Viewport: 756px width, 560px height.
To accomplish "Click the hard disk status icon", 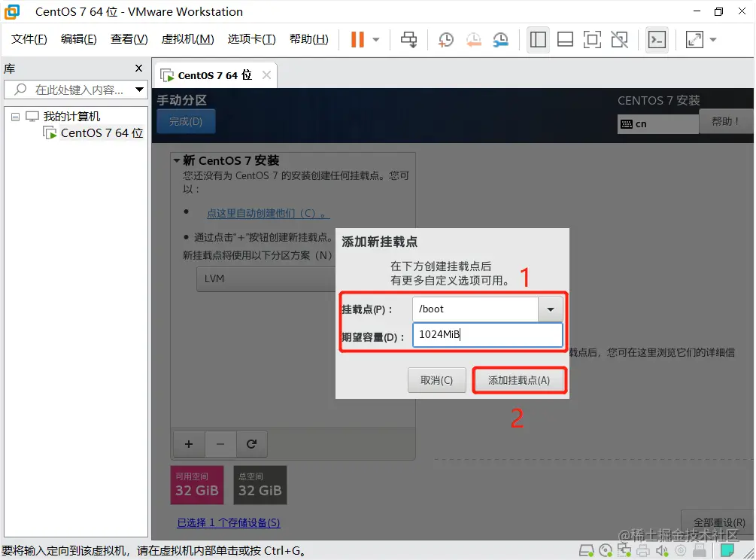I will pyautogui.click(x=587, y=550).
